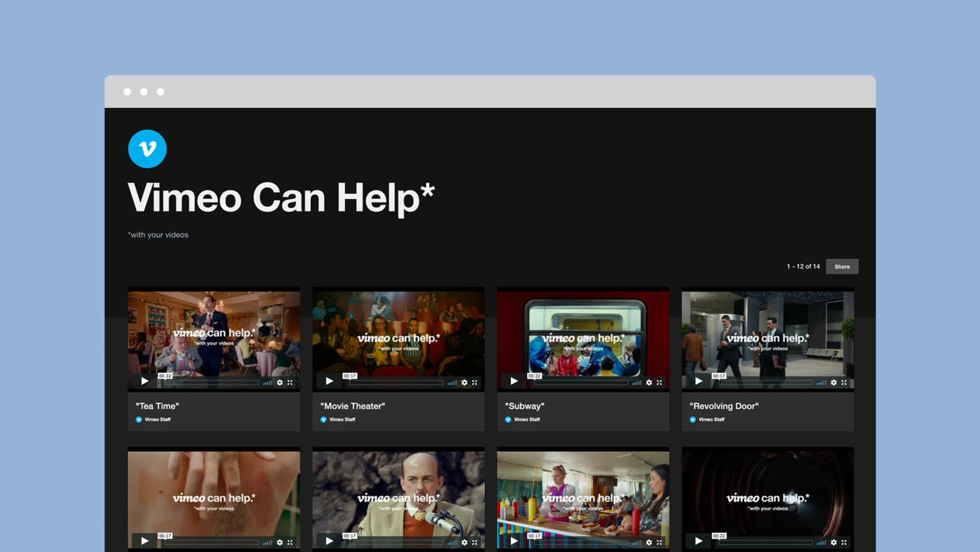
Task: Play the bald man with microphone video
Action: 329,541
